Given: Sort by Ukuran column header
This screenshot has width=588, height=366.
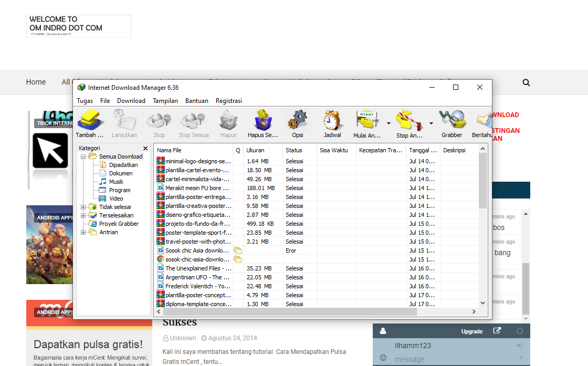Looking at the screenshot, I should pos(263,150).
